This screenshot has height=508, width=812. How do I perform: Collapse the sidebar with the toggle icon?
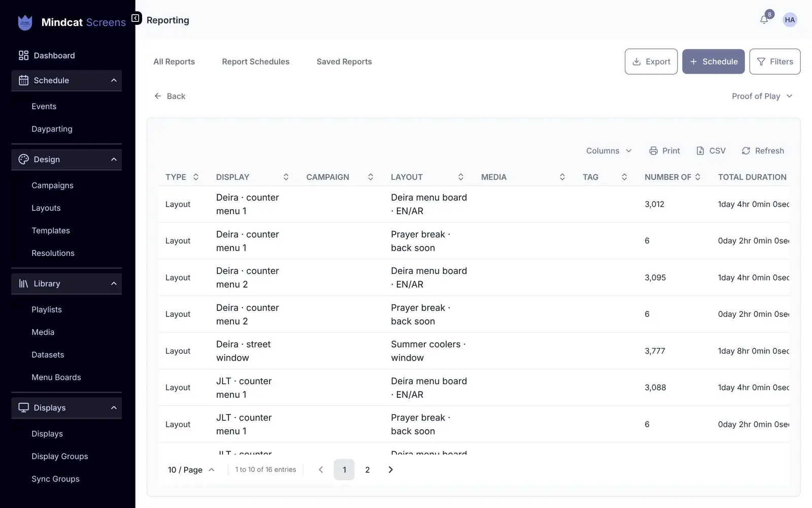136,18
